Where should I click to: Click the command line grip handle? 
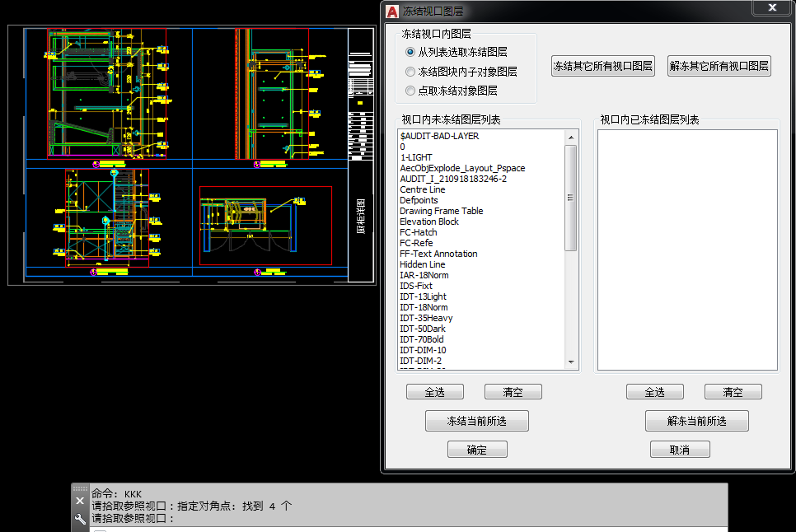80,488
